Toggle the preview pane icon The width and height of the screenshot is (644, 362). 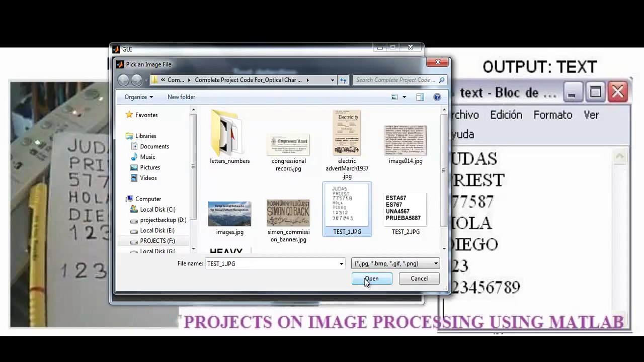tap(420, 97)
